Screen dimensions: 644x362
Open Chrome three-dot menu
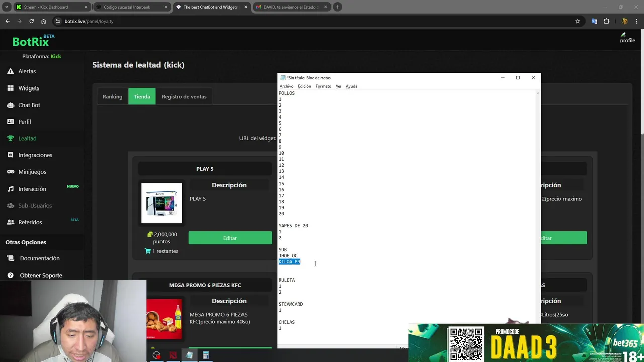pyautogui.click(x=636, y=21)
